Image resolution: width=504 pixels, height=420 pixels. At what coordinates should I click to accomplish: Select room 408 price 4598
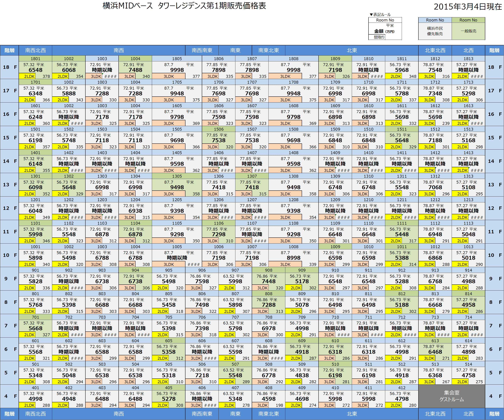pyautogui.click(x=269, y=399)
